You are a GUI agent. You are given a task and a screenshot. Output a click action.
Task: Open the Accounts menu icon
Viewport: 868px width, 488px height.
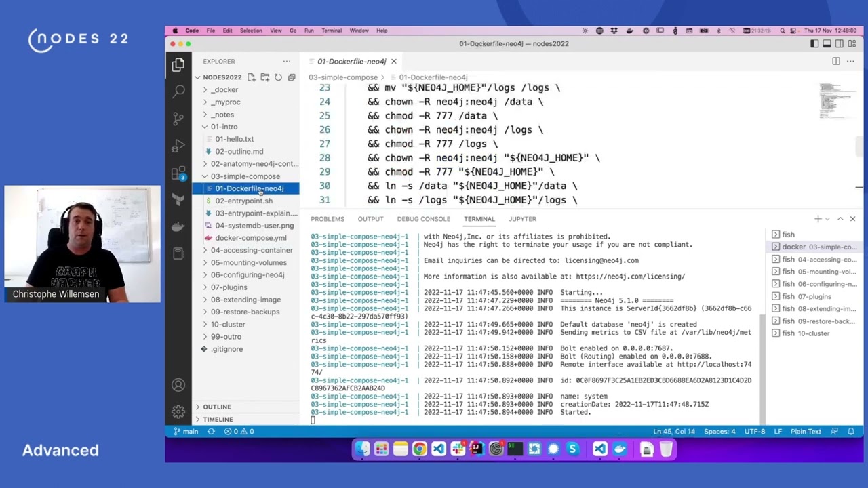[x=178, y=385]
